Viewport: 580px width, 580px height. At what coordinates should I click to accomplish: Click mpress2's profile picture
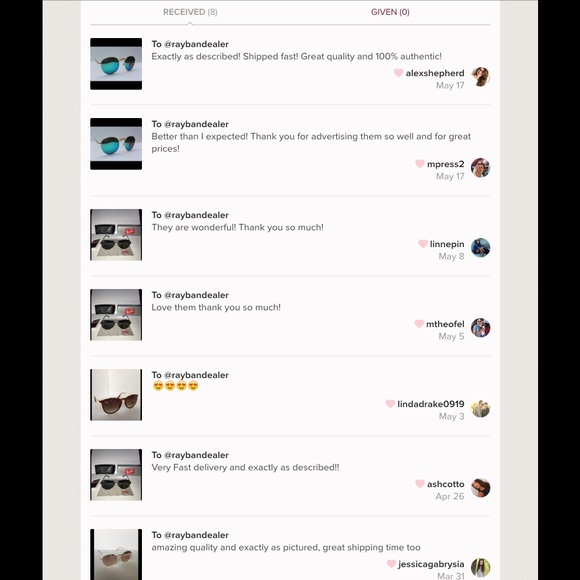[480, 168]
